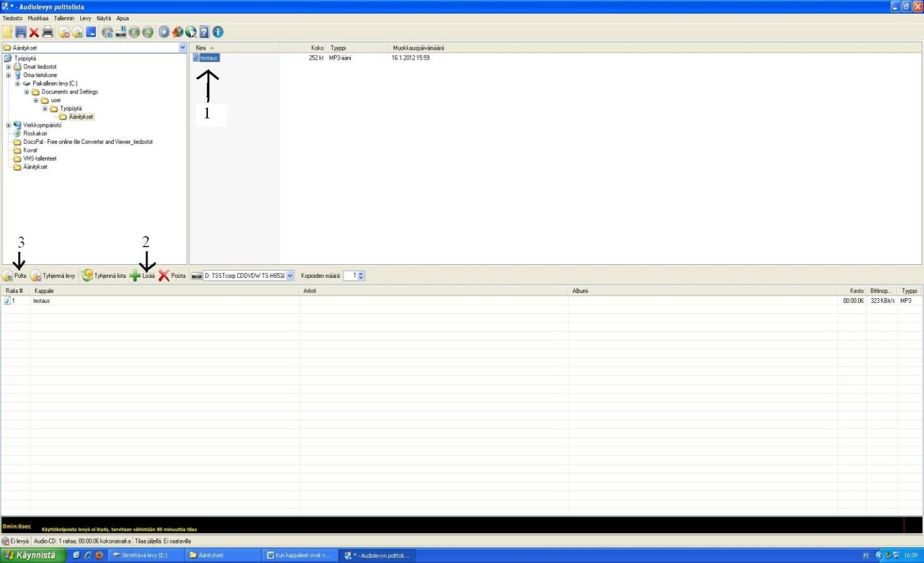This screenshot has height=563, width=924.
Task: Click the Ei levyä disc status icon
Action: [x=5, y=541]
